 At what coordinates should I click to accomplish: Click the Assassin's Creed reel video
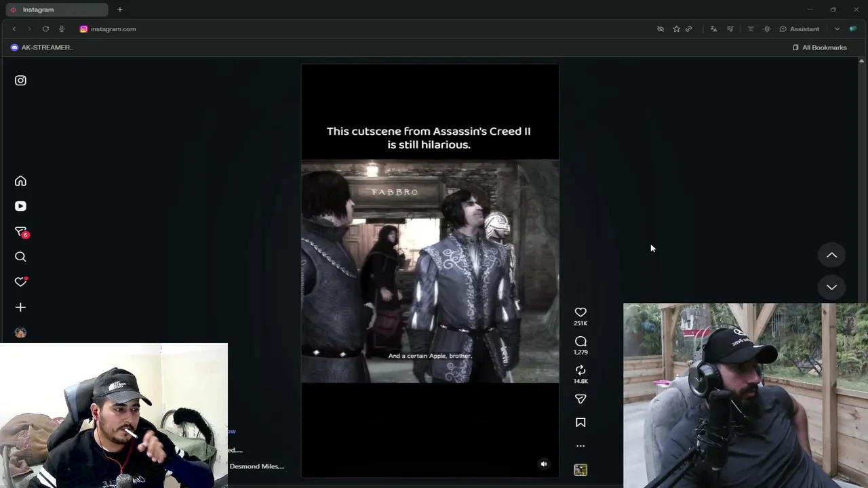tap(430, 271)
